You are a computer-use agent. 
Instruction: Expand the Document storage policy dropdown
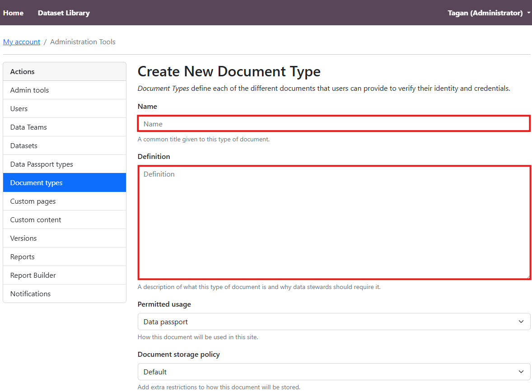point(334,372)
